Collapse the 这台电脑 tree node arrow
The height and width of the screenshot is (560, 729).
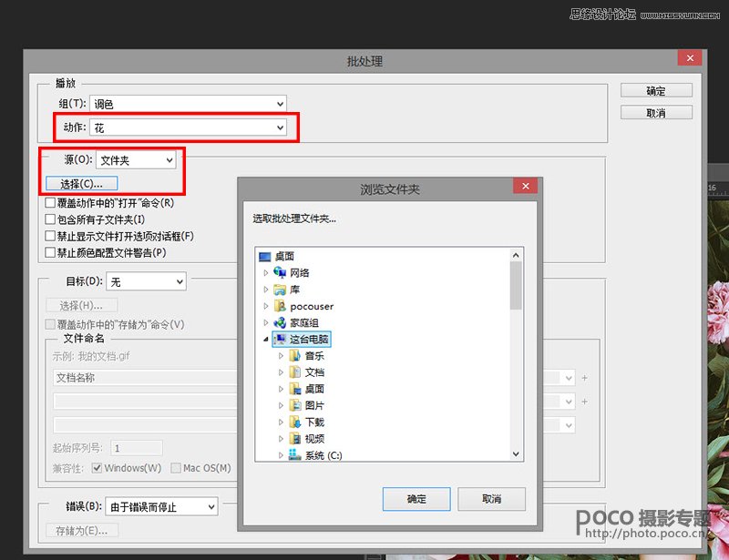coord(266,340)
